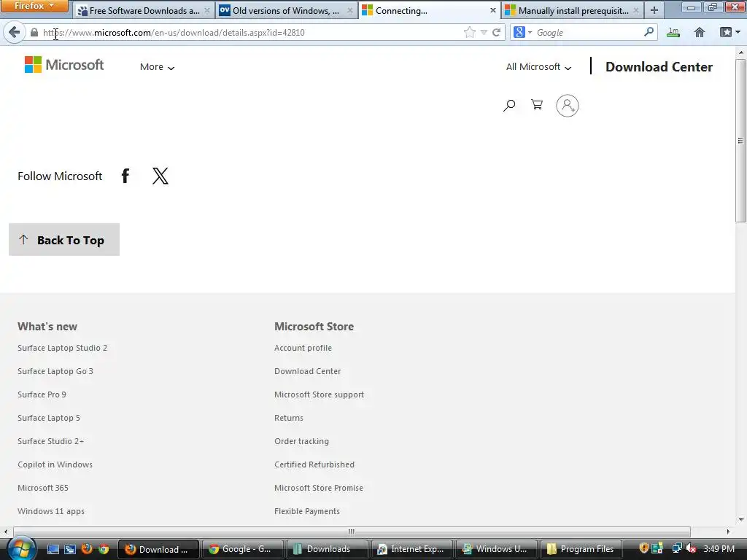Viewport: 747px width, 560px height.
Task: Click the search magnifier in Google box
Action: coord(649,32)
